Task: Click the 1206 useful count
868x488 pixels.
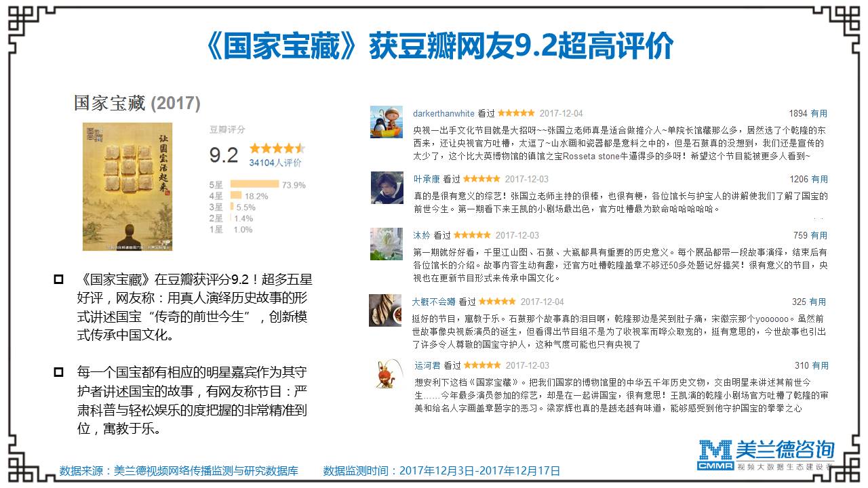Action: pyautogui.click(x=799, y=179)
